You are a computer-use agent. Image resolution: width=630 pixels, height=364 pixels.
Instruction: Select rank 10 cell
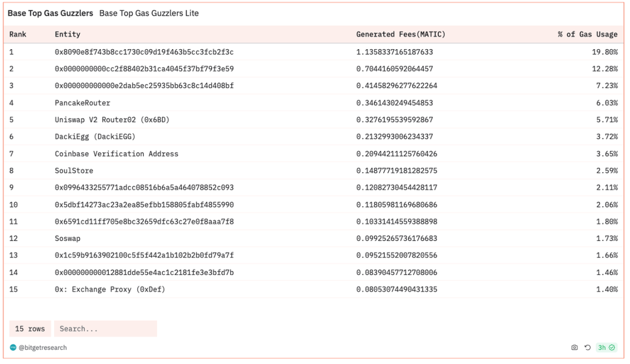click(x=14, y=205)
